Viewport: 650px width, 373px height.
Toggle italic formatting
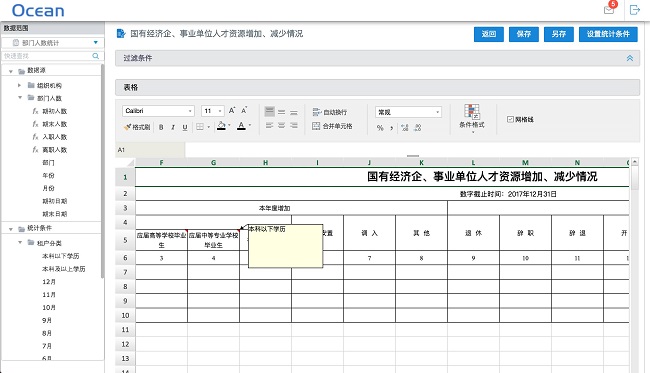(x=173, y=127)
